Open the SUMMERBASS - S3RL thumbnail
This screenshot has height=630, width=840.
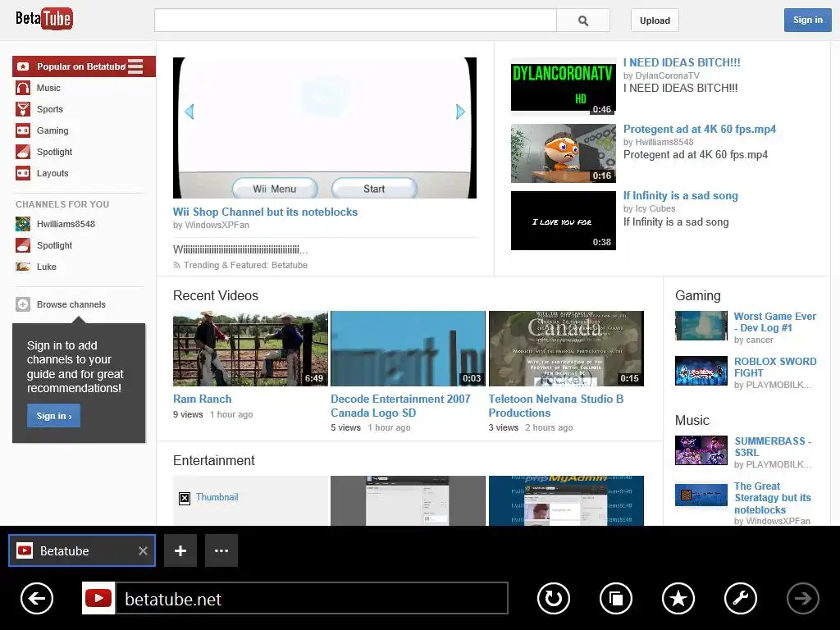701,450
